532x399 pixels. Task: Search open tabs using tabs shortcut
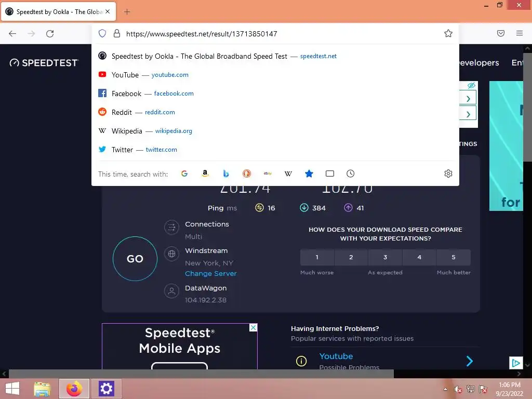coord(330,174)
